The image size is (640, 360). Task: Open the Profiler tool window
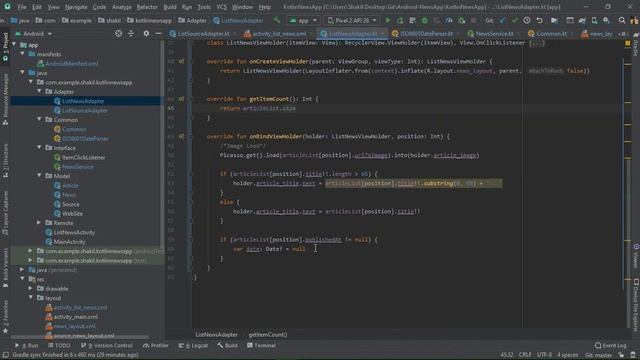[156, 345]
